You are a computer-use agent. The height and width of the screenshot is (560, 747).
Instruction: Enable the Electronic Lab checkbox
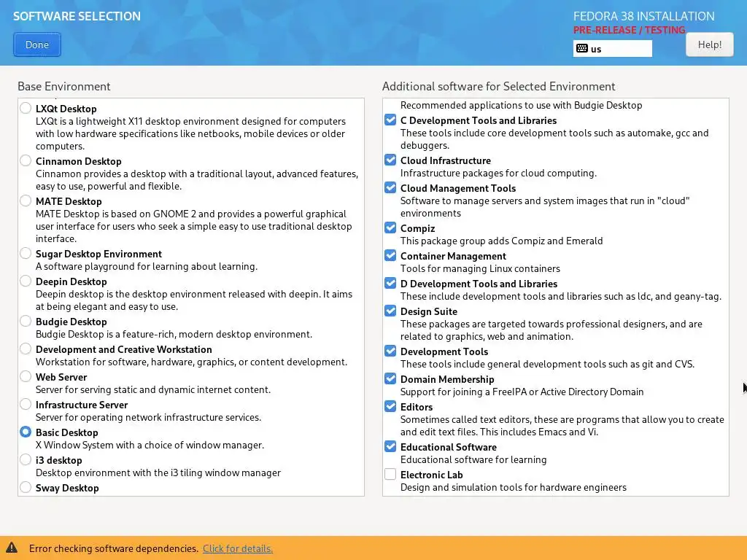click(x=390, y=474)
